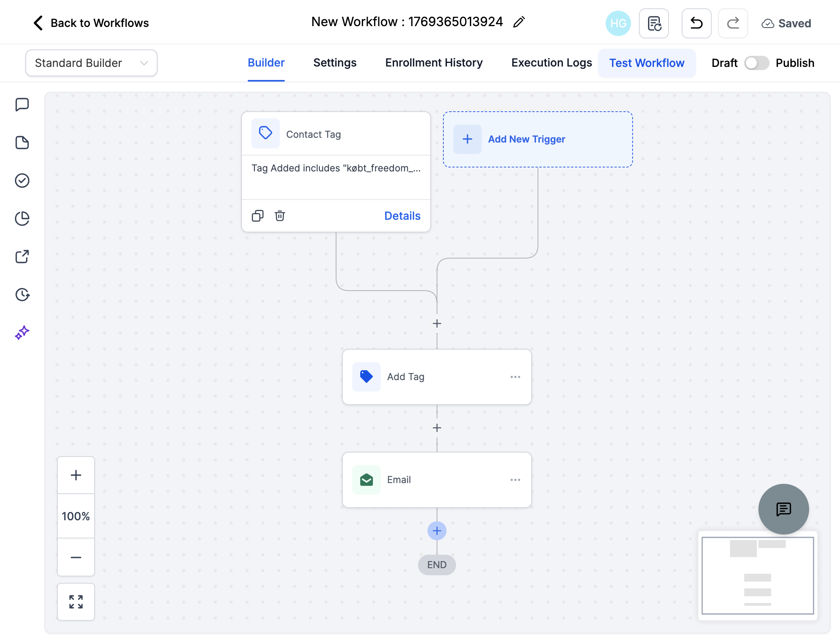Screen dimensions: 840x643
Task: Delete the Contact Tag trigger
Action: coord(280,216)
